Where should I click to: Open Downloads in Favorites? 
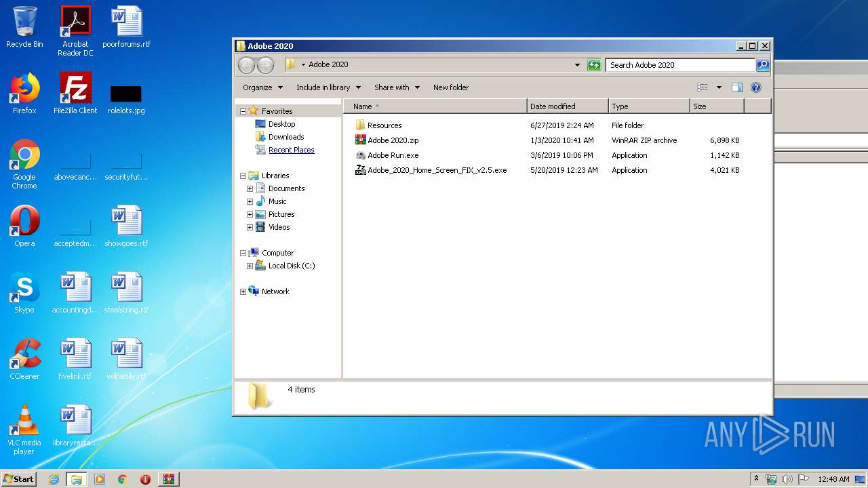point(286,137)
